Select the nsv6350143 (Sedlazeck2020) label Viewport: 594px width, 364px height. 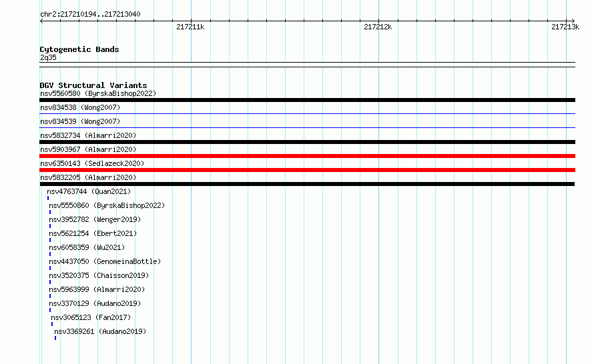coord(92,163)
